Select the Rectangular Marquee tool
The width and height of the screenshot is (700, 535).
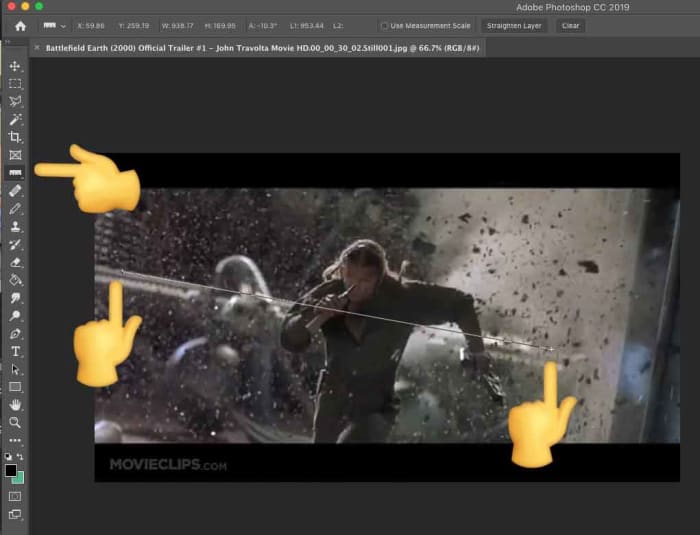[15, 84]
